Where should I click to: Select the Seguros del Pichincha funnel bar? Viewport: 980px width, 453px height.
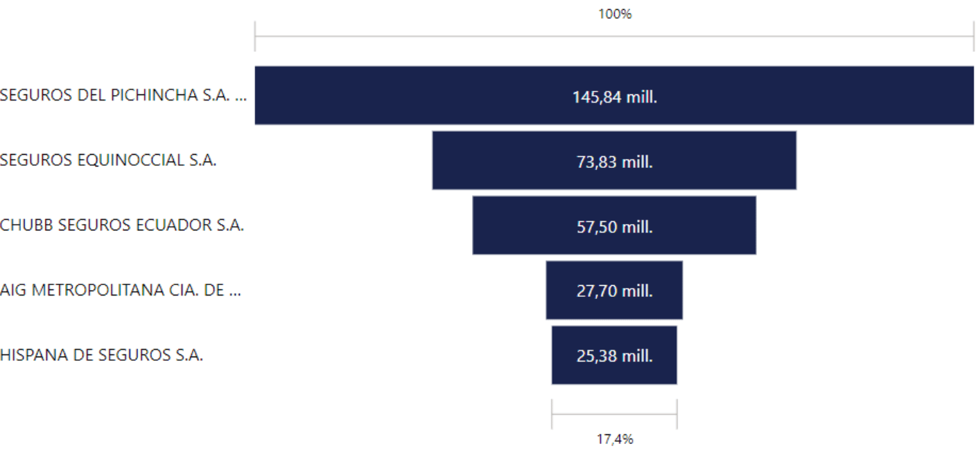614,96
